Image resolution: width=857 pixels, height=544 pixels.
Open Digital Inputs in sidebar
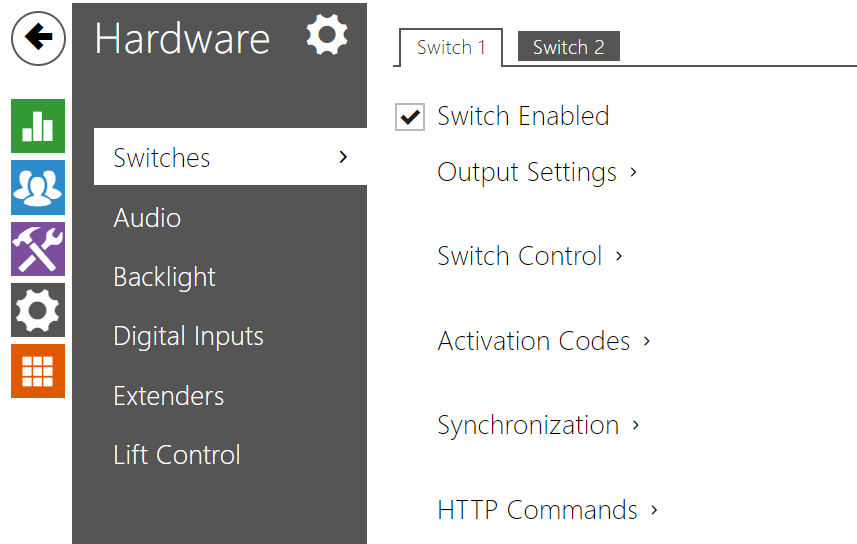coord(188,336)
